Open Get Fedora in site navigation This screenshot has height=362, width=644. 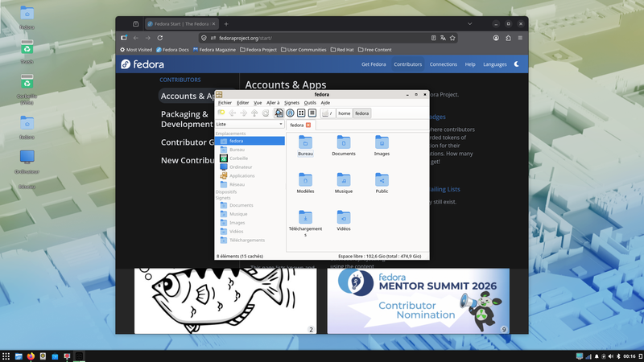coord(374,64)
